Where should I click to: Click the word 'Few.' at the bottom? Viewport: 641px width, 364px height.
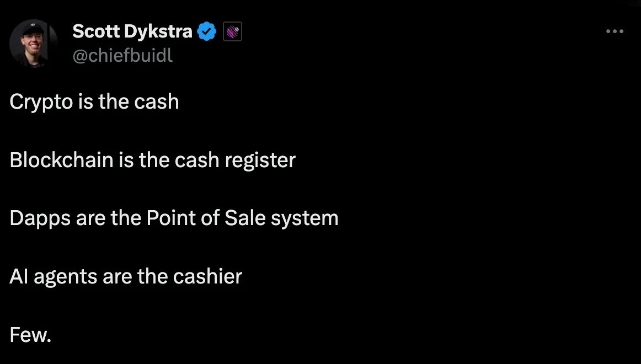[x=30, y=334]
